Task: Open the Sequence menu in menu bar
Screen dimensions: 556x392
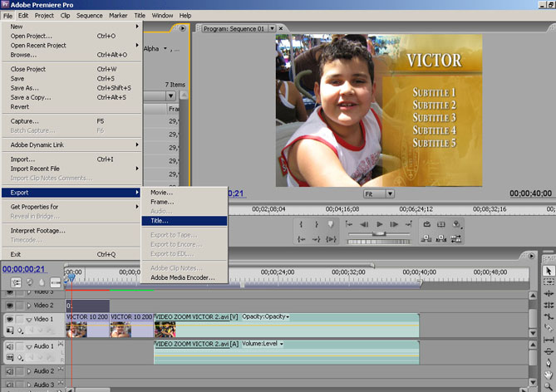Action: (x=89, y=15)
